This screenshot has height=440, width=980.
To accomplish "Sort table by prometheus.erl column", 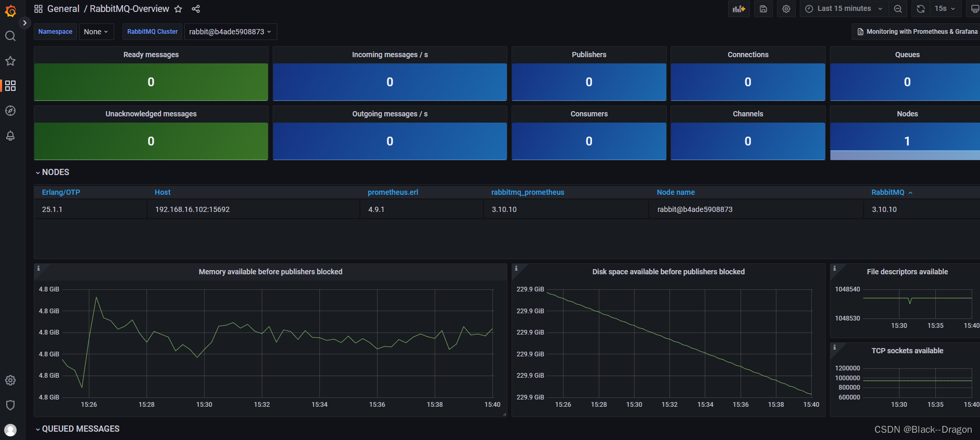I will click(393, 192).
